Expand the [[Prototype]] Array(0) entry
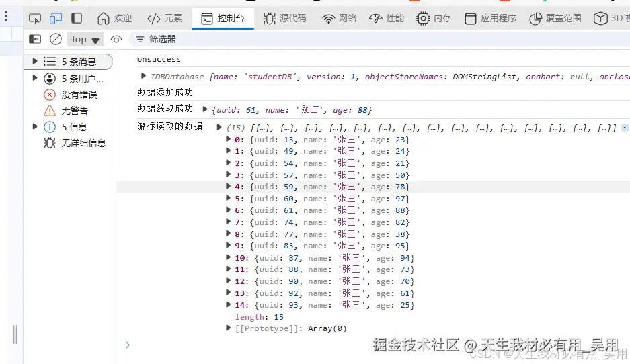This screenshot has width=630, height=364. (x=228, y=328)
